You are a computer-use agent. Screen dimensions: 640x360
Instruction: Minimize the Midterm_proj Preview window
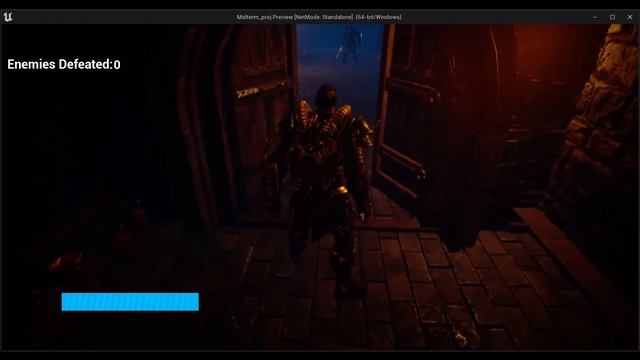click(595, 17)
